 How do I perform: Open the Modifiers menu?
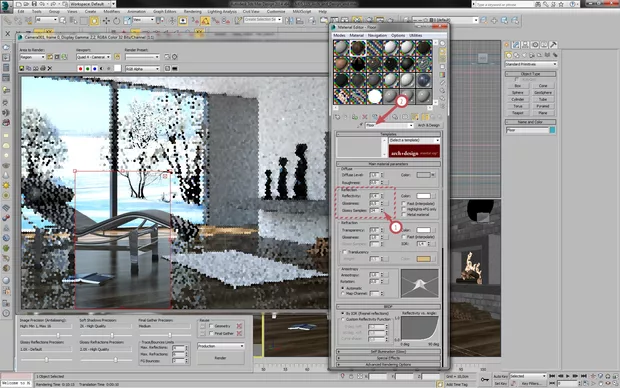coord(112,11)
